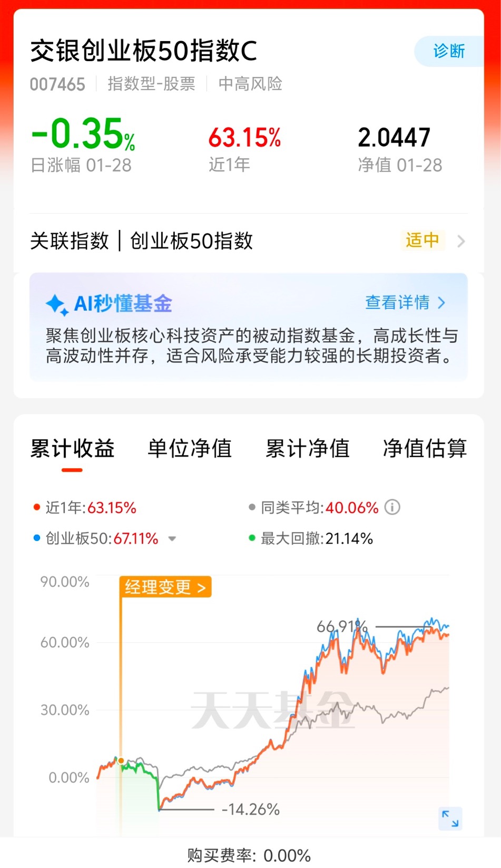
Task: Tap the AI秒懂基金 sparkle icon
Action: pyautogui.click(x=57, y=304)
